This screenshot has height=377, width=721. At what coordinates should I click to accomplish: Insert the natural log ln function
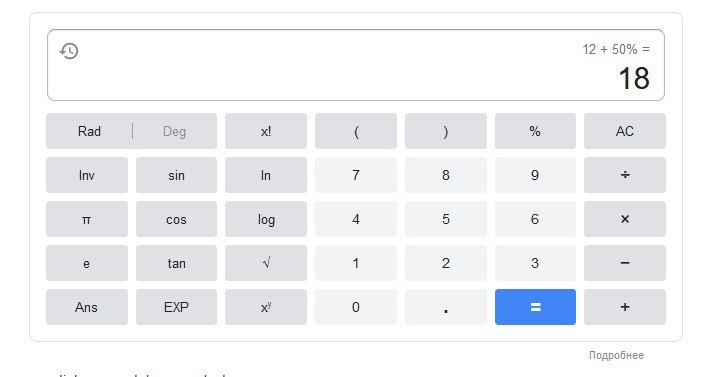pos(266,175)
